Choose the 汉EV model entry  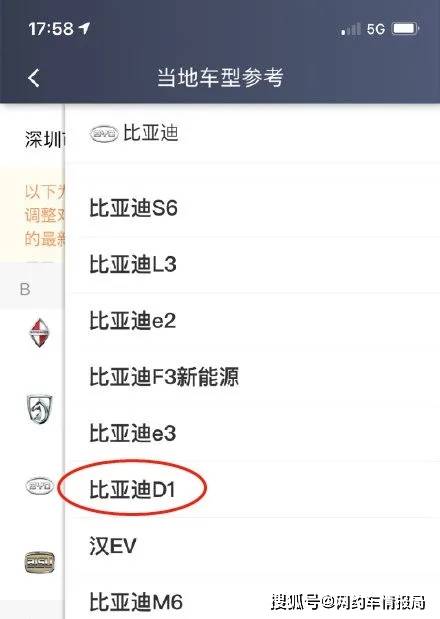point(253,546)
